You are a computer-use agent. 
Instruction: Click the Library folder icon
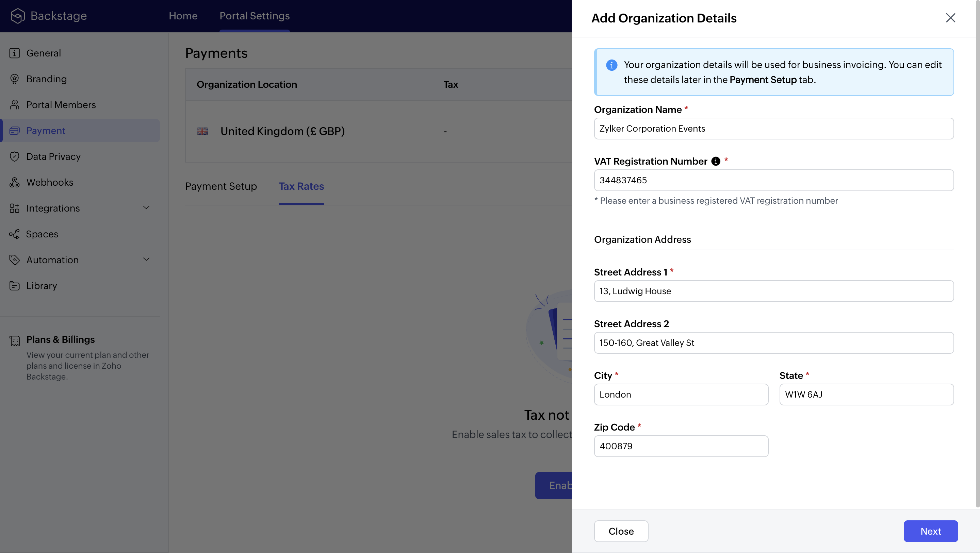[x=14, y=286]
